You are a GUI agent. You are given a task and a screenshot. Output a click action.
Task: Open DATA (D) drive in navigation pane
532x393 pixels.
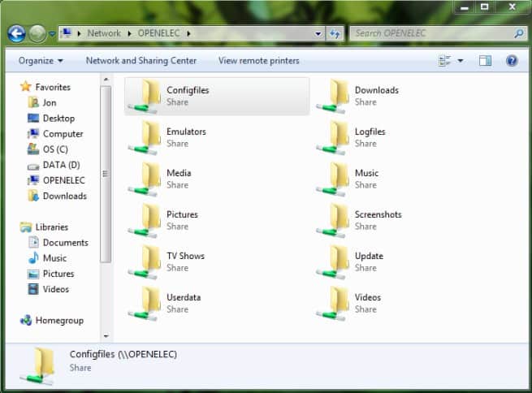coord(62,165)
